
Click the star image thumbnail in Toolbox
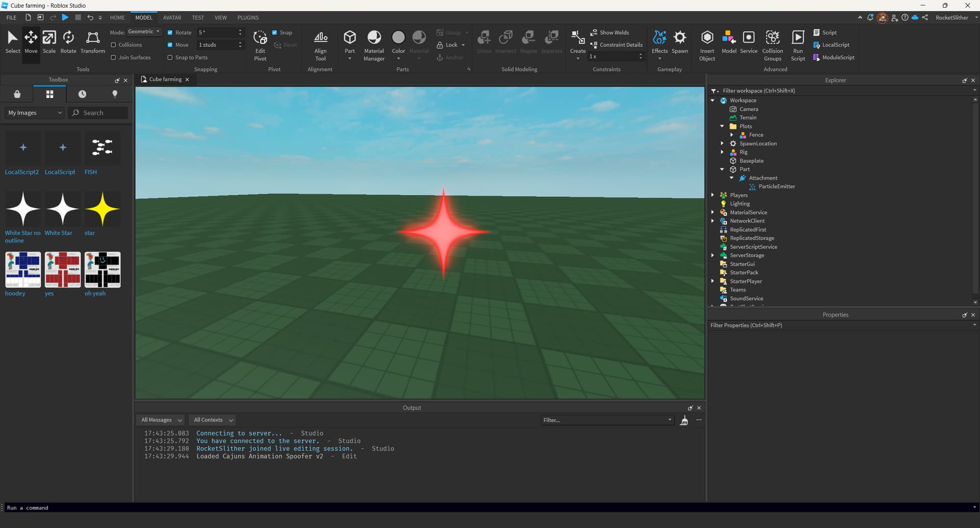(102, 209)
